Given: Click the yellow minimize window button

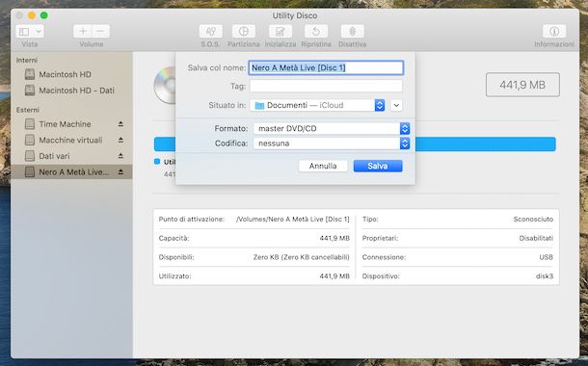Looking at the screenshot, I should point(32,15).
